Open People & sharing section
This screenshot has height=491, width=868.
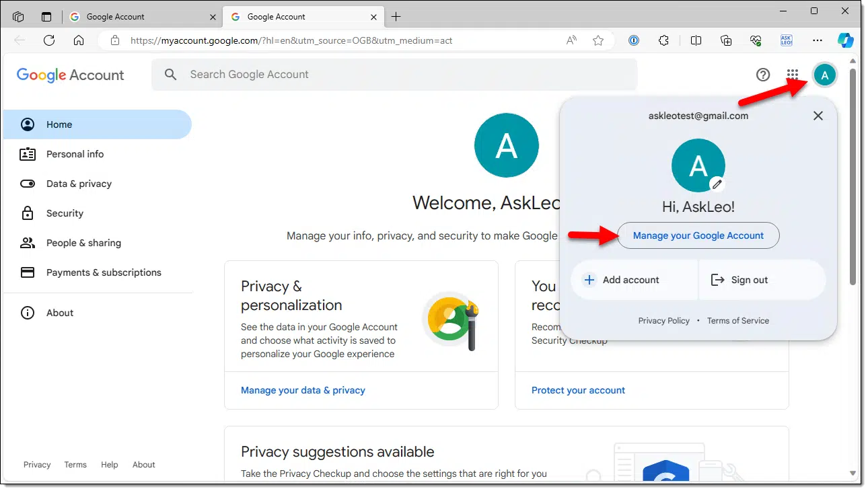pos(98,243)
